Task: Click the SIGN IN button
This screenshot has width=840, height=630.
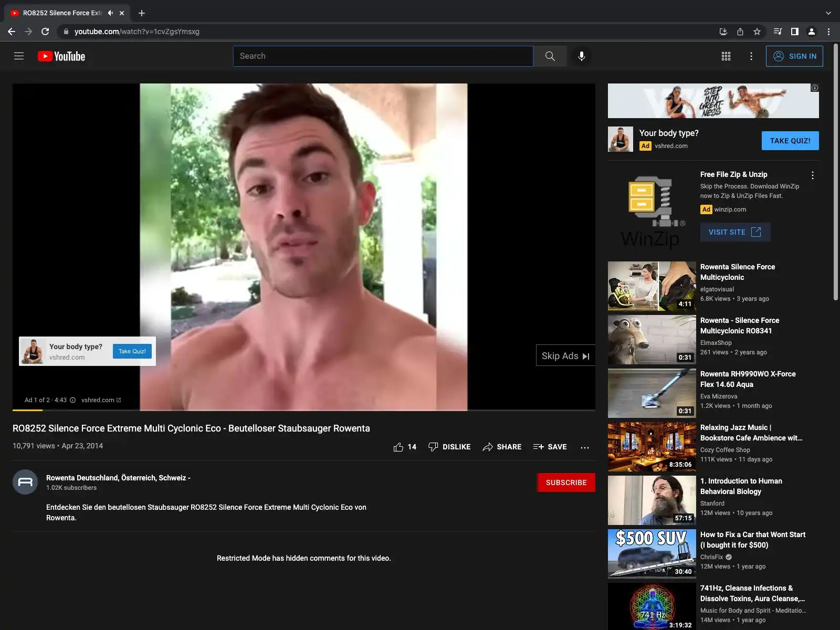Action: point(794,56)
